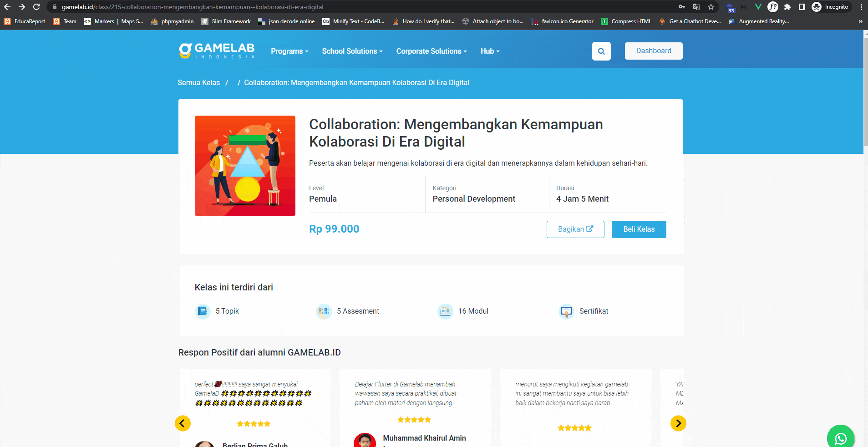Open json decode online bookmark
The height and width of the screenshot is (447, 868).
click(286, 21)
